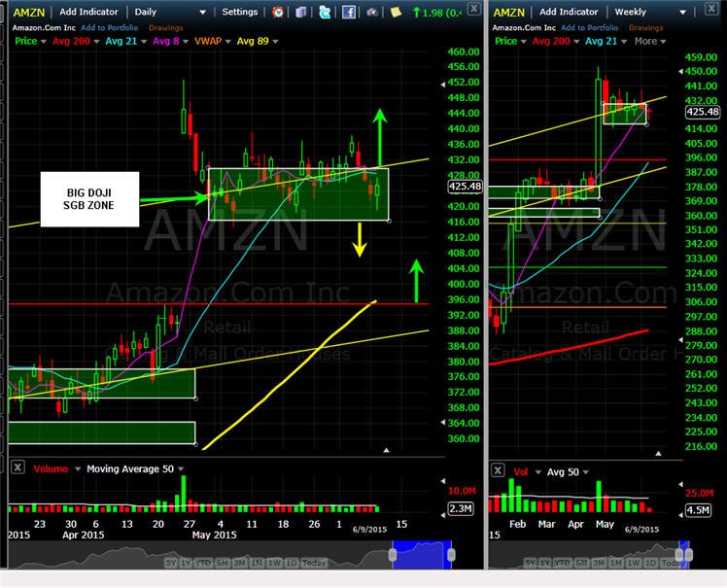727x588 pixels.
Task: Close the daily AMZN chart window
Action: (473, 9)
